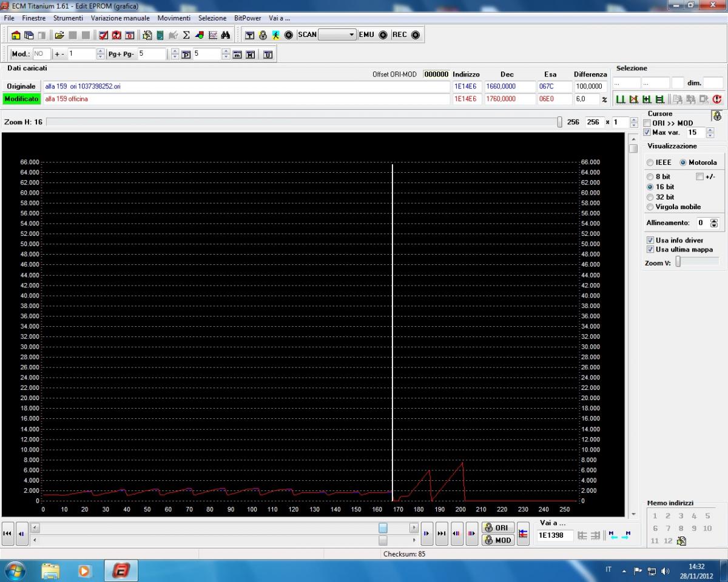Open file with the folder icon
The height and width of the screenshot is (582, 728).
click(59, 35)
